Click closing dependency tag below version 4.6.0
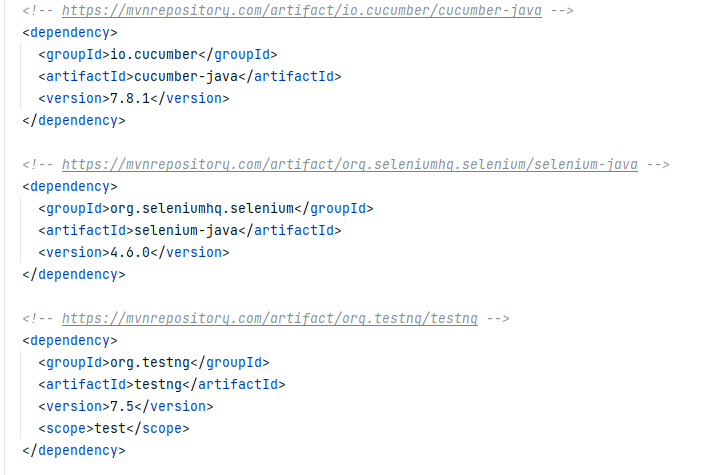 coord(73,274)
